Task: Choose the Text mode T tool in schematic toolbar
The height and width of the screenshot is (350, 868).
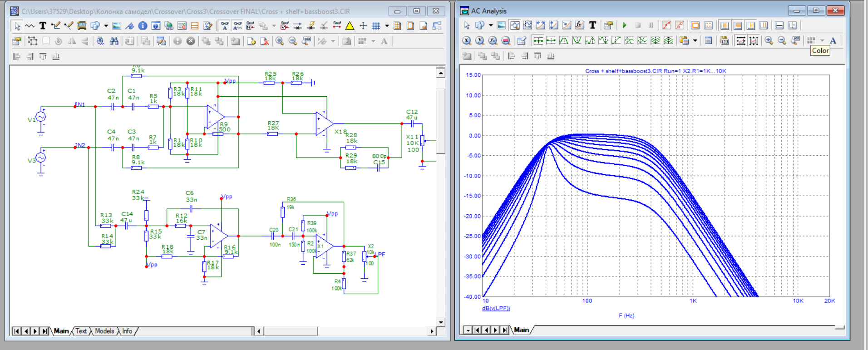Action: click(x=43, y=26)
